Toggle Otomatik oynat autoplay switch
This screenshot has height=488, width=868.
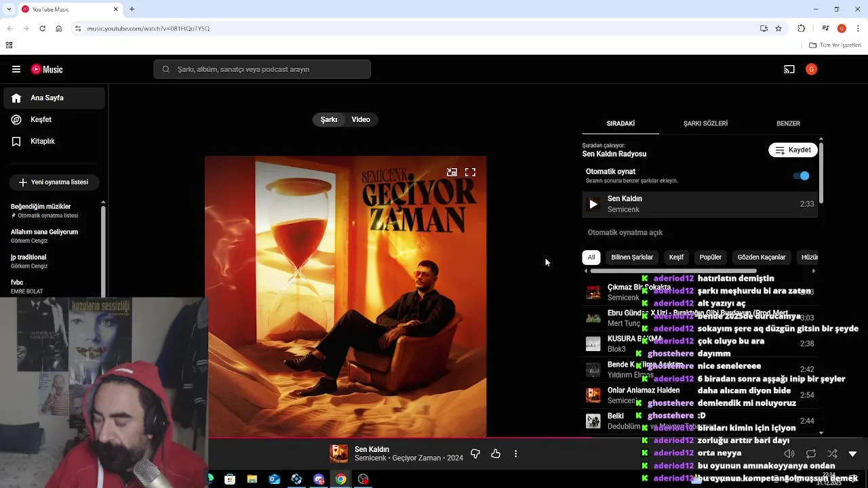point(801,176)
